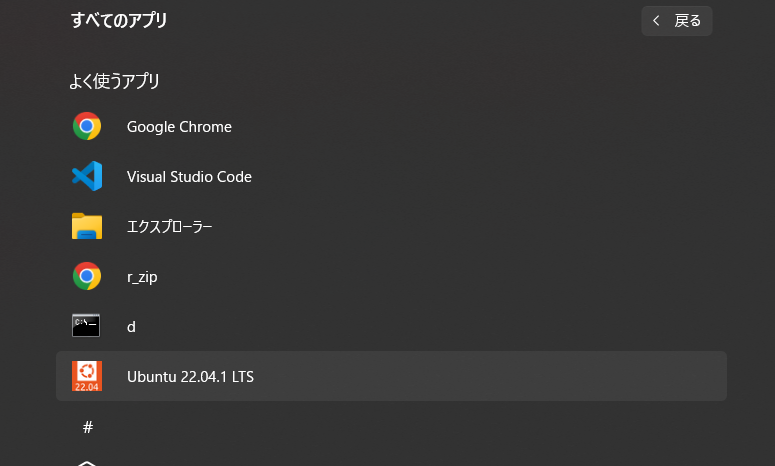This screenshot has height=466, width=775.
Task: Open the # letter index header
Action: (88, 427)
